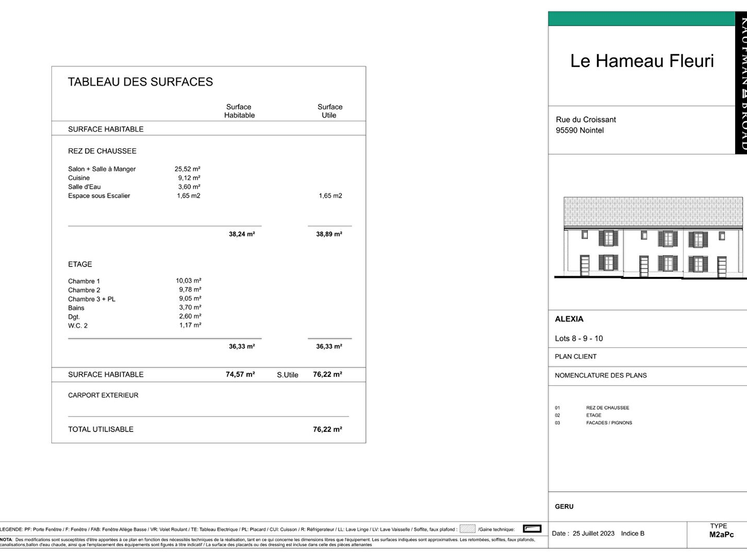Click "76,22 m²" in the TOTAL UTILISABLE row
The image size is (747, 560).
coord(328,429)
